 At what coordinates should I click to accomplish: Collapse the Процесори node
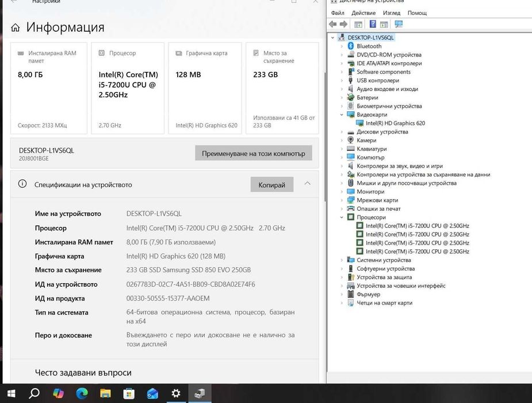tap(342, 217)
